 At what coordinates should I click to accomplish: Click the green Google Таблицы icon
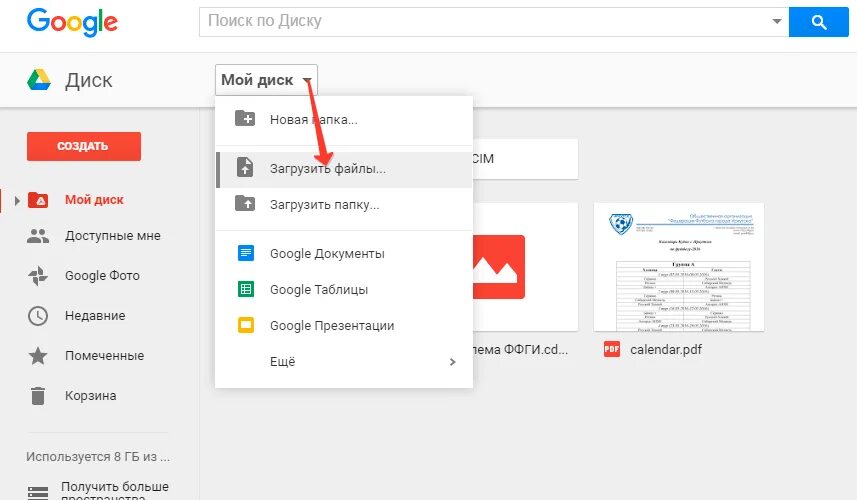[x=246, y=289]
